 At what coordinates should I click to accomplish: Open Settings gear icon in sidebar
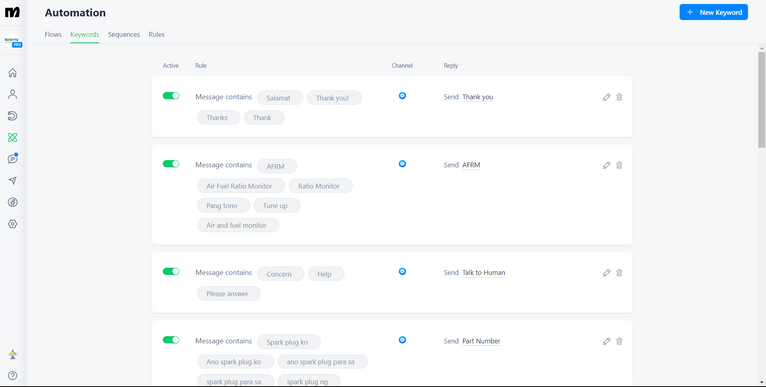point(13,224)
